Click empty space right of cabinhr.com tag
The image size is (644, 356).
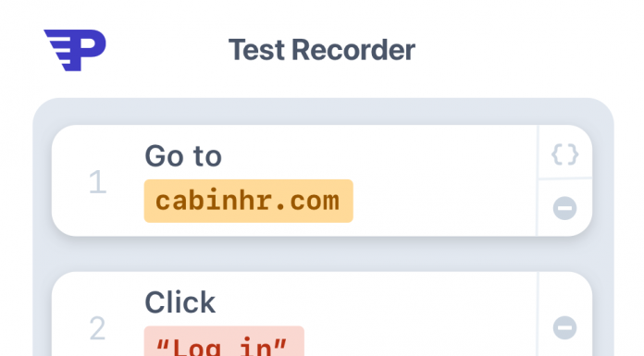pyautogui.click(x=443, y=201)
